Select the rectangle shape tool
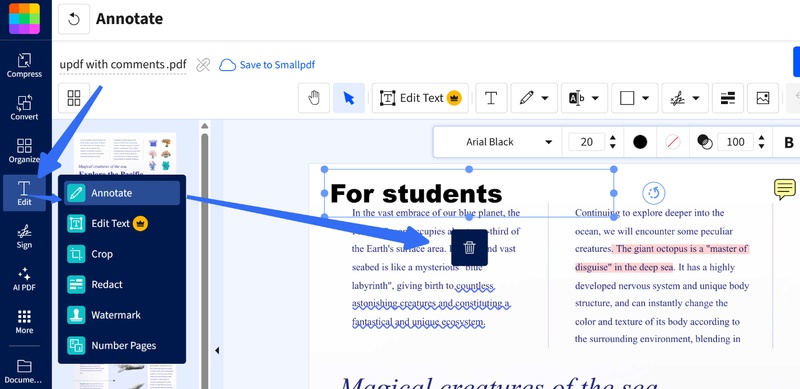The height and width of the screenshot is (389, 800). (x=627, y=98)
